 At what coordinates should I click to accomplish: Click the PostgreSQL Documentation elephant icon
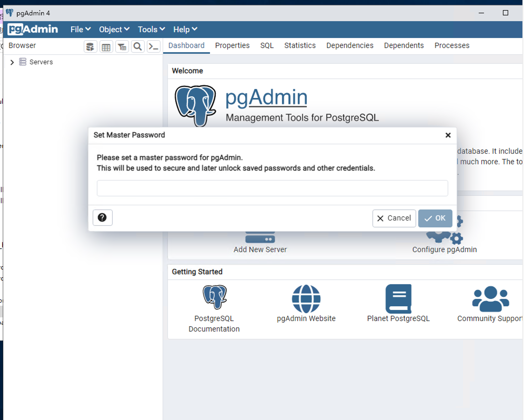pos(215,297)
